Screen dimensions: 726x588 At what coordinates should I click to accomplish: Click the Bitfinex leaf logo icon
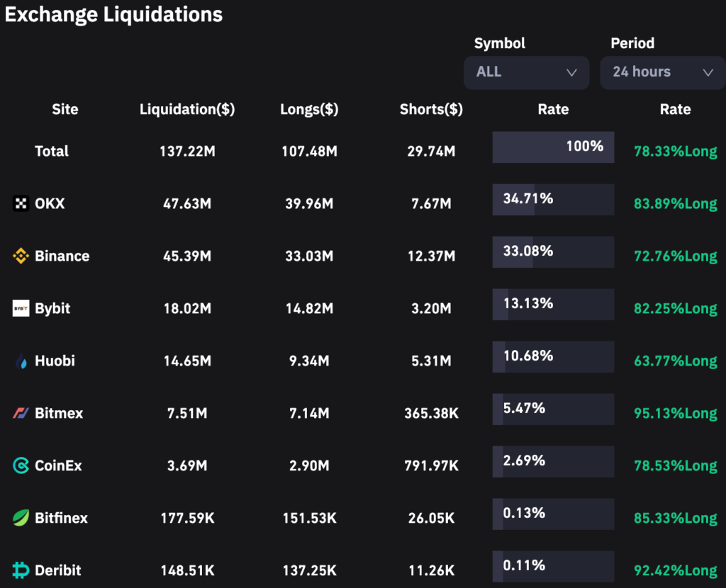[x=21, y=518]
